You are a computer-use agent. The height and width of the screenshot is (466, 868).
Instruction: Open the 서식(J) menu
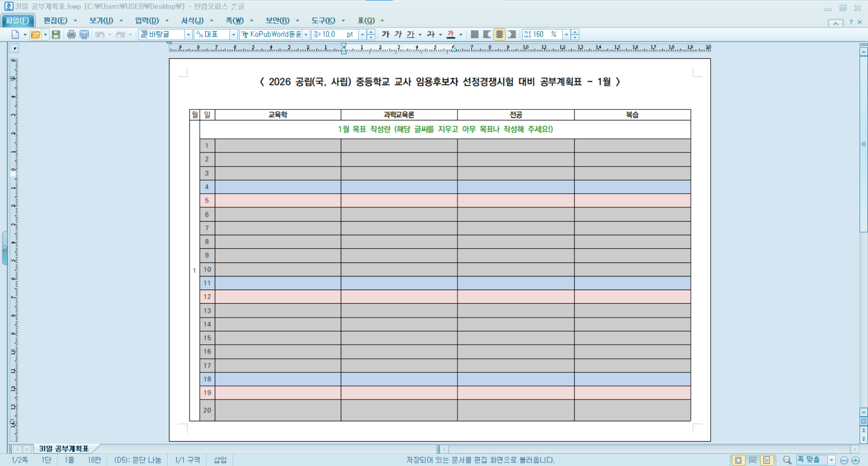click(x=193, y=20)
